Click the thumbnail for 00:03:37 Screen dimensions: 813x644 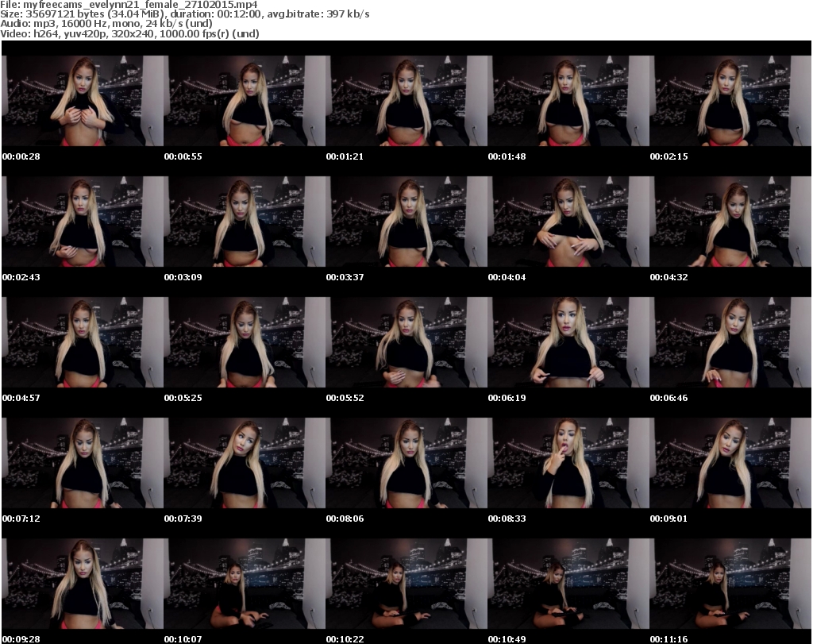[x=406, y=222]
